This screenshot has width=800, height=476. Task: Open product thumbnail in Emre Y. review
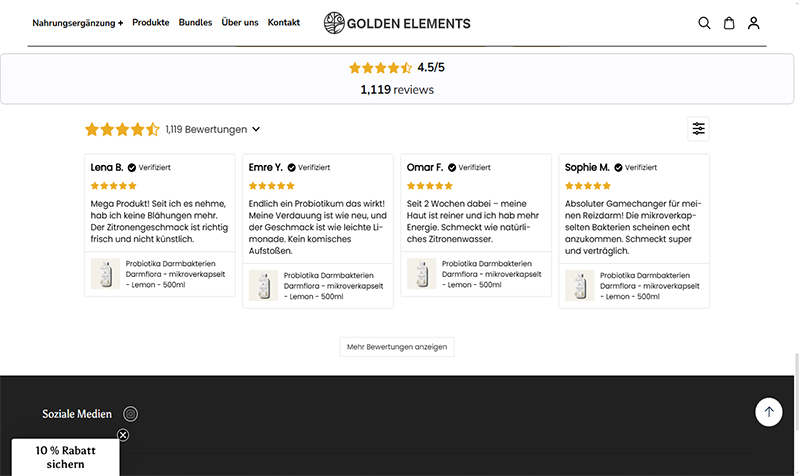click(x=263, y=286)
